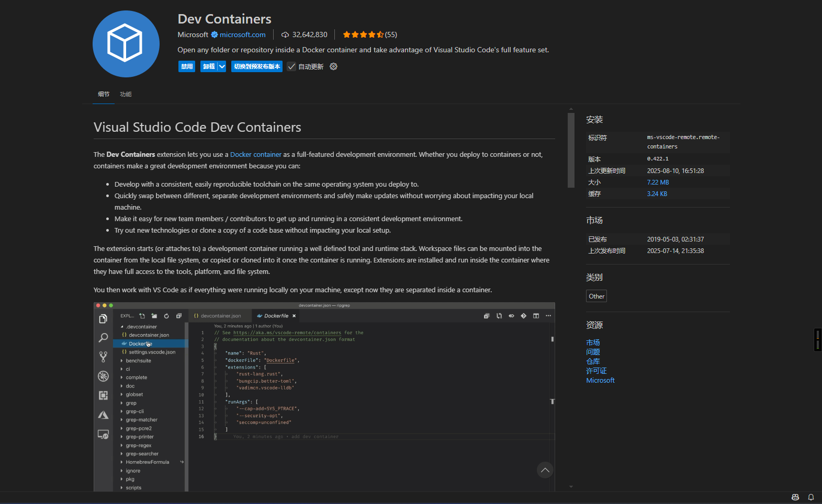Click paragraph 'You then work with VS Code'
822x504 pixels.
point(292,290)
